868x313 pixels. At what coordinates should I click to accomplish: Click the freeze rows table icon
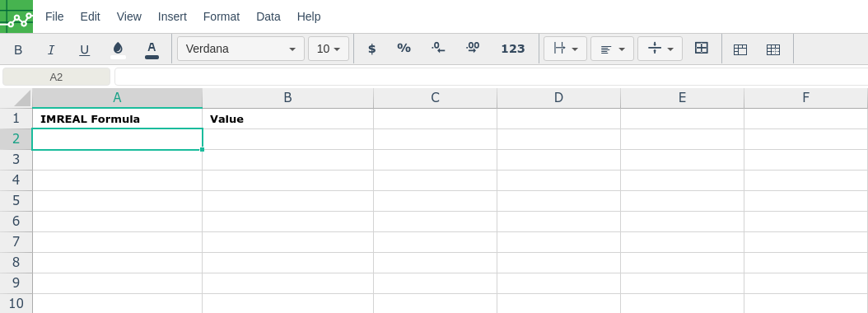pyautogui.click(x=740, y=49)
